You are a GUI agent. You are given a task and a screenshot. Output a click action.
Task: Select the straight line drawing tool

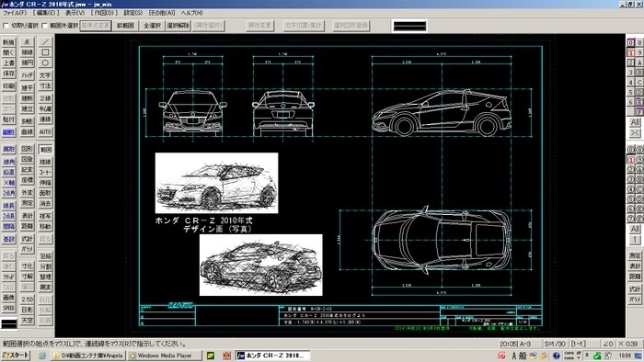pyautogui.click(x=45, y=42)
